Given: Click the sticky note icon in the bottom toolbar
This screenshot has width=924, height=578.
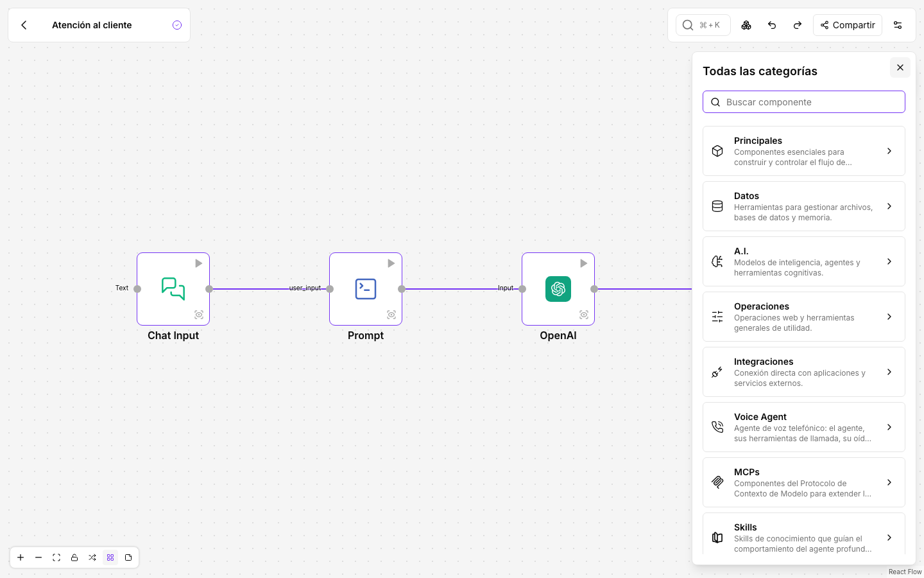Looking at the screenshot, I should pos(128,557).
